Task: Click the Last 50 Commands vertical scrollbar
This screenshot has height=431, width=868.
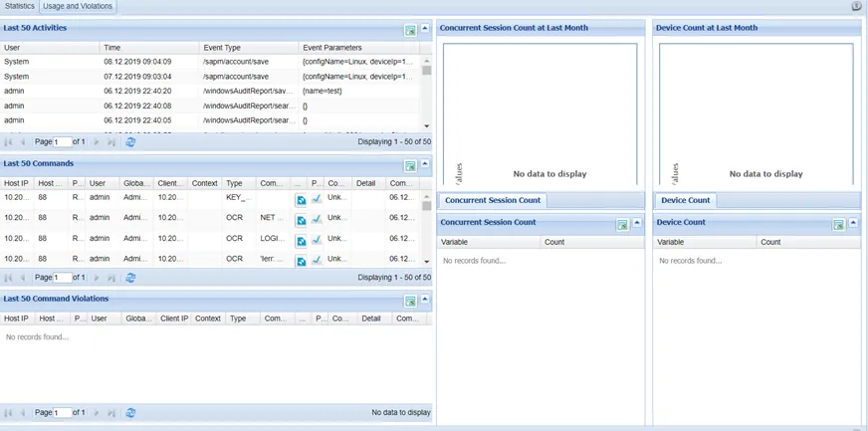Action: [426, 228]
